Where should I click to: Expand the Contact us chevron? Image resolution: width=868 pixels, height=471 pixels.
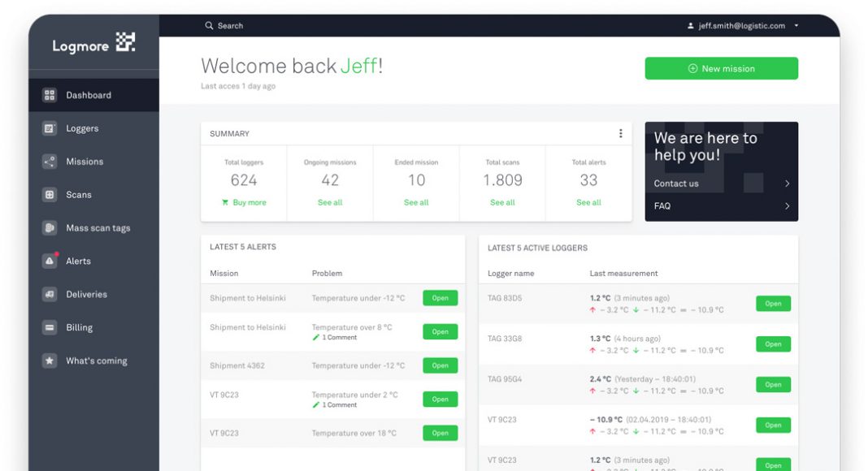coord(788,184)
